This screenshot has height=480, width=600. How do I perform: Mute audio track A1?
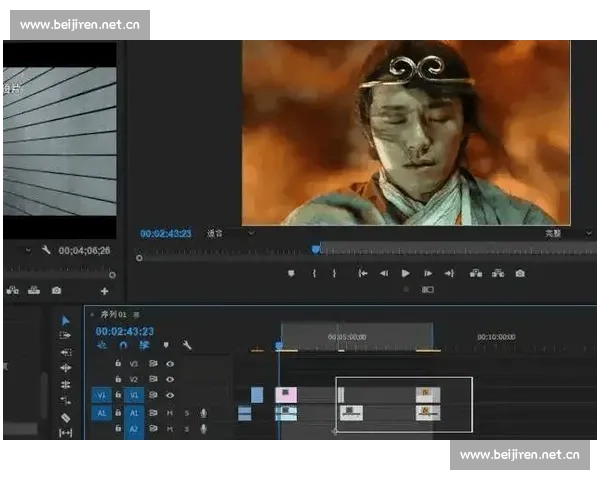170,413
